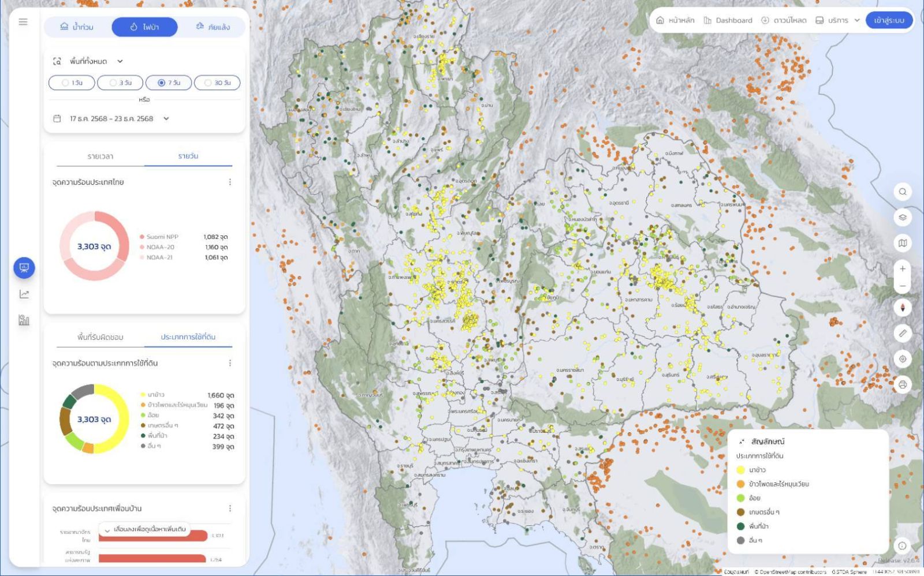Select the measurement ruler tool
This screenshot has width=924, height=576.
point(903,333)
